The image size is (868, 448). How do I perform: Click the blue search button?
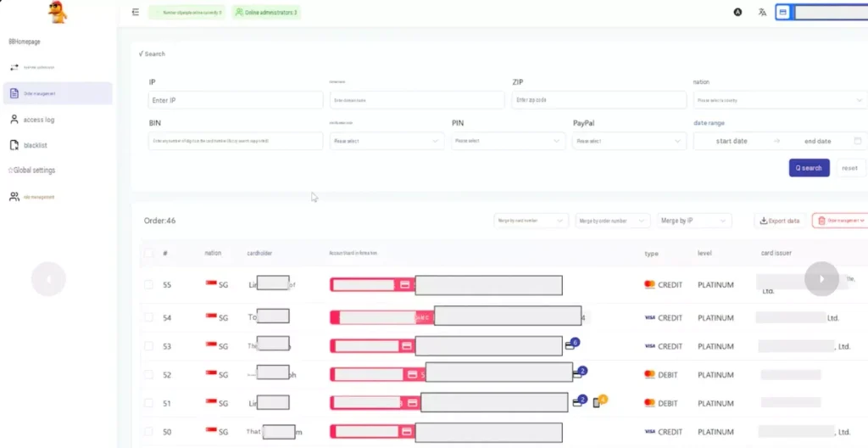point(810,168)
